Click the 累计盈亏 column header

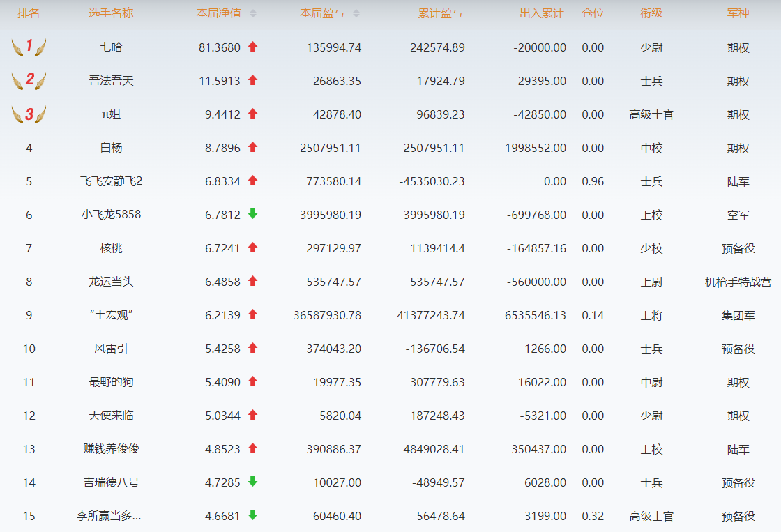click(x=440, y=13)
